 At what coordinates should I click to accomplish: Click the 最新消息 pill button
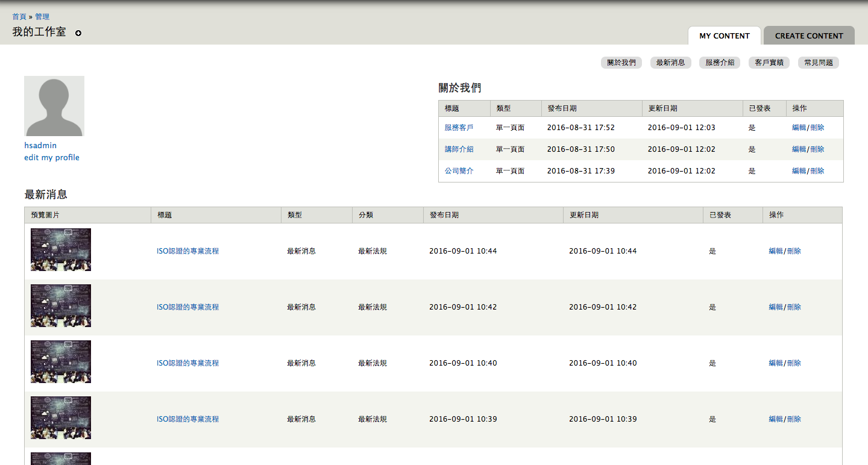(671, 63)
